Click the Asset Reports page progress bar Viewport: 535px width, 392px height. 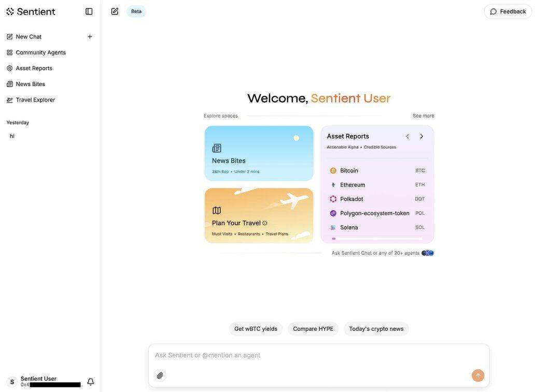coord(377,239)
